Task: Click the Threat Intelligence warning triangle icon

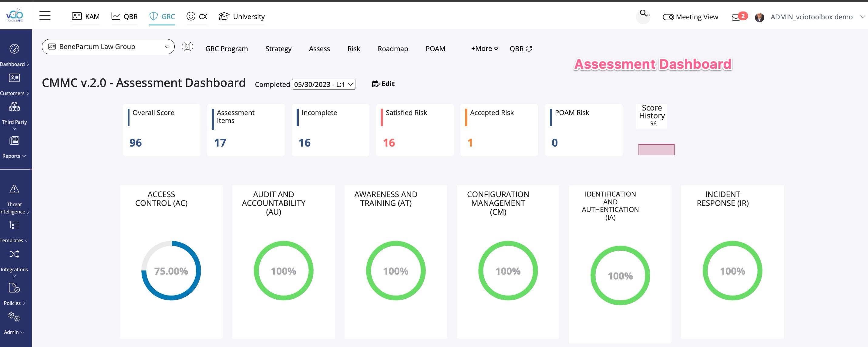Action: point(14,189)
